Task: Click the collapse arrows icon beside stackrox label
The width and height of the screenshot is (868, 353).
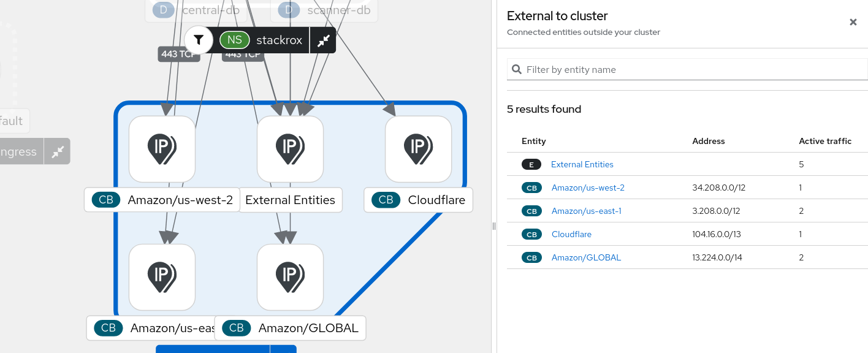Action: pos(323,39)
